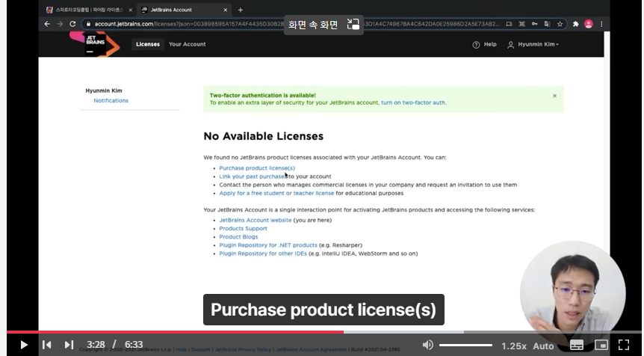
Task: Click the cast/device icon in address bar
Action: click(509, 24)
